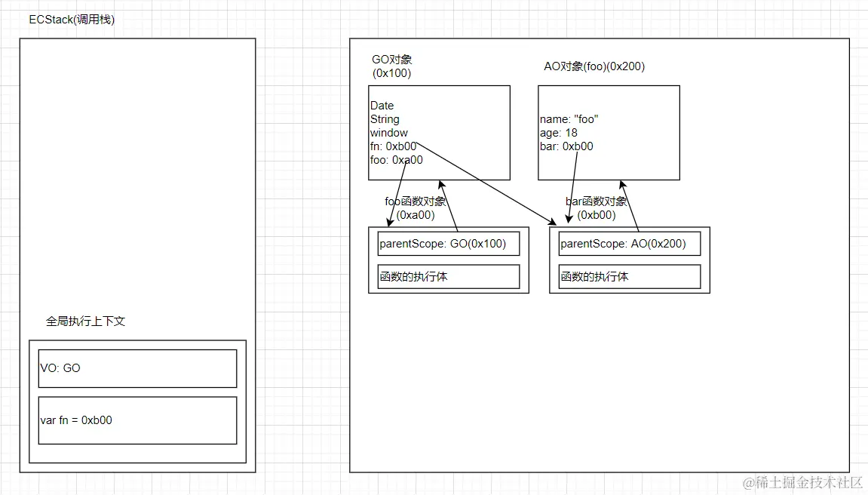Screen dimensions: 868x495
Task: Select the VO: GO box
Action: tap(137, 368)
